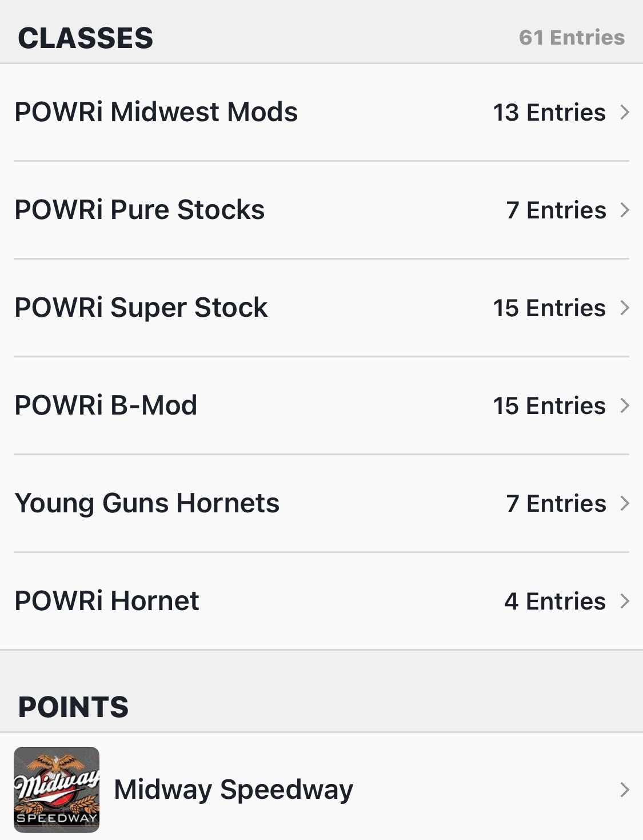Tap the POWRi B-Mod 15 Entries count
This screenshot has width=643, height=840.
pyautogui.click(x=549, y=405)
